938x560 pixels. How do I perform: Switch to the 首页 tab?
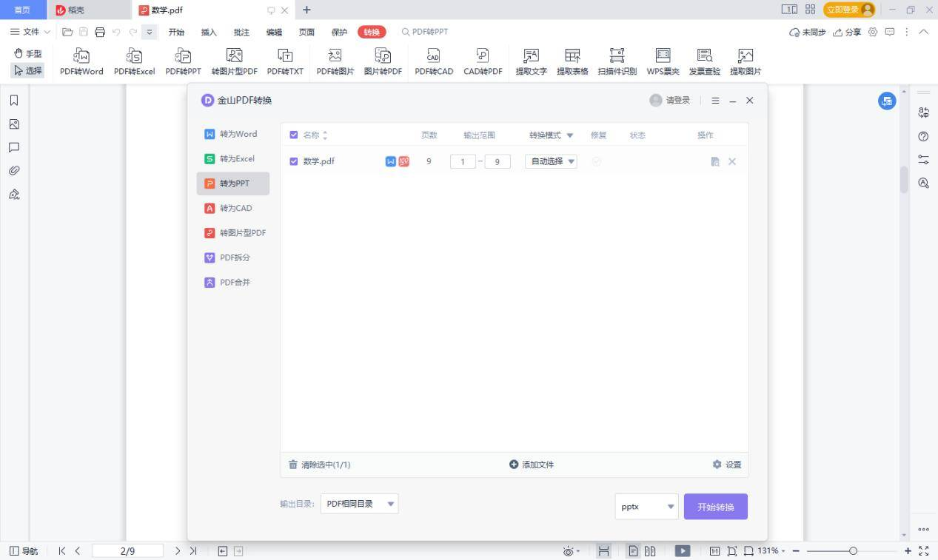[22, 10]
